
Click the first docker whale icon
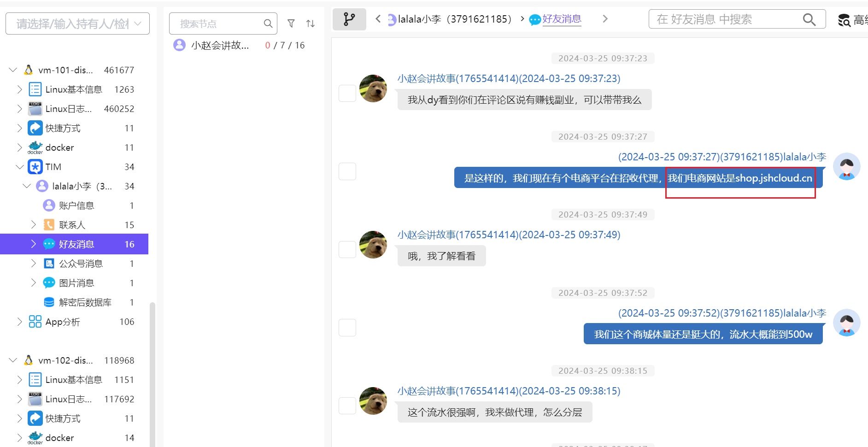(x=35, y=147)
